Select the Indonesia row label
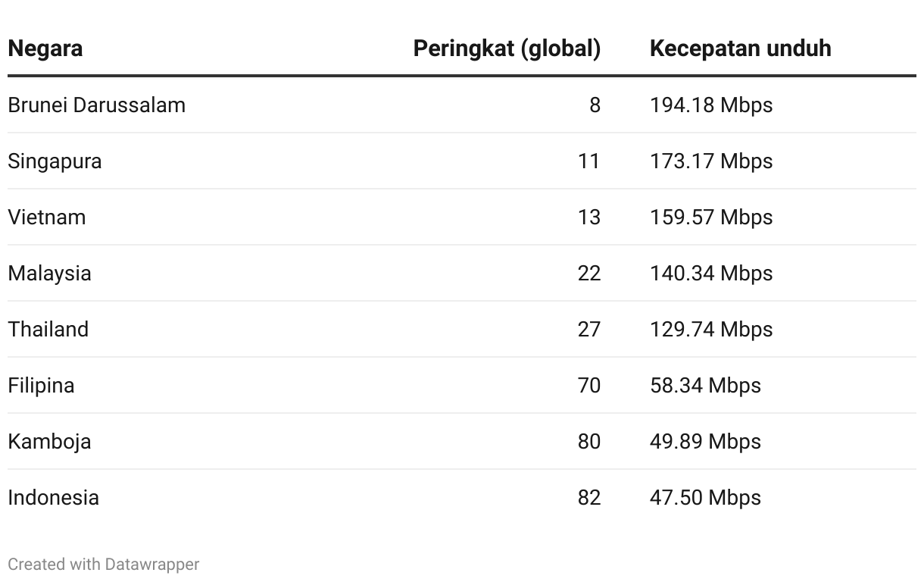 click(54, 498)
